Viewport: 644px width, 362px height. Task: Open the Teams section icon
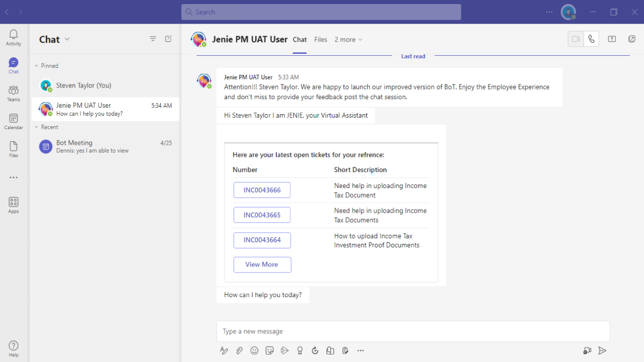click(14, 93)
